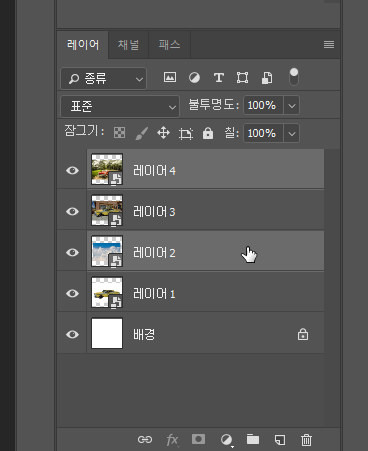Filter layers by pixel layers icon
368x451 pixels.
point(170,78)
